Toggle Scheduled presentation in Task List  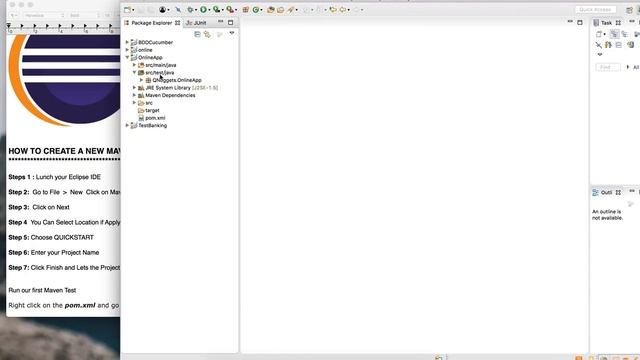pos(624,34)
